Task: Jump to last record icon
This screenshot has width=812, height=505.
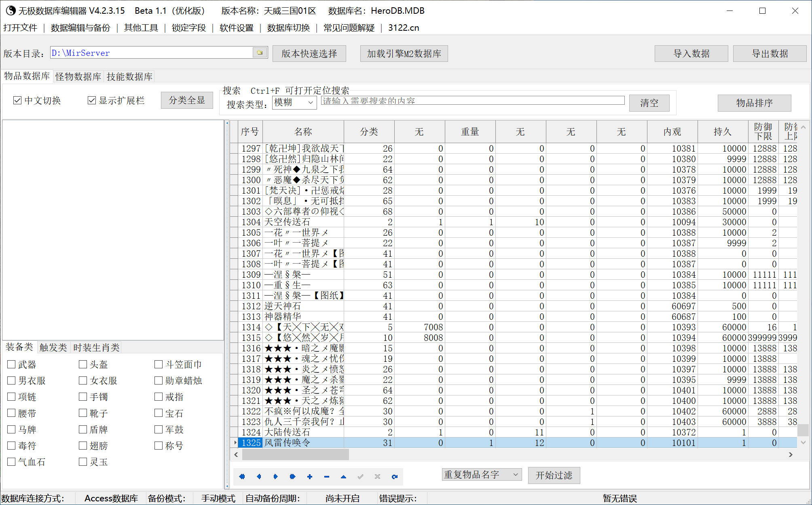Action: click(293, 477)
